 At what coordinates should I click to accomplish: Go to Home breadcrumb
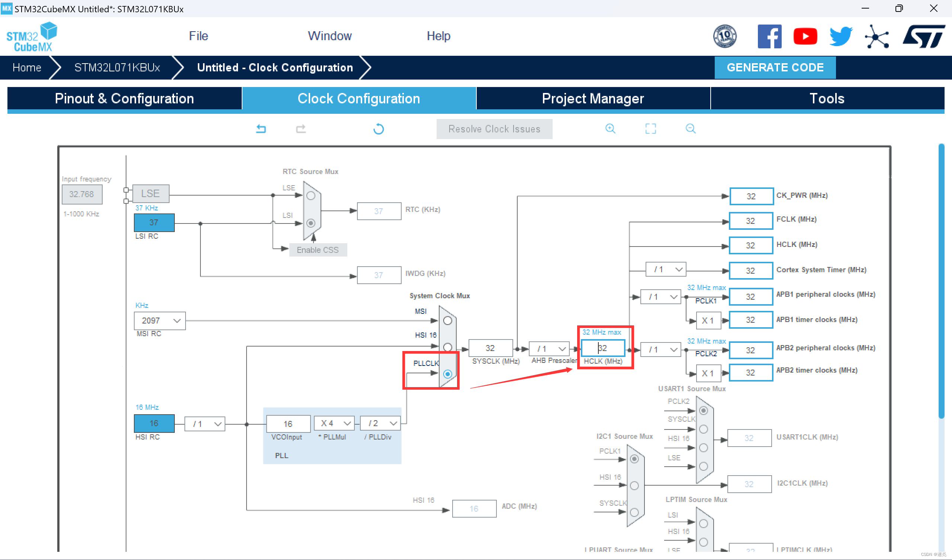click(27, 68)
